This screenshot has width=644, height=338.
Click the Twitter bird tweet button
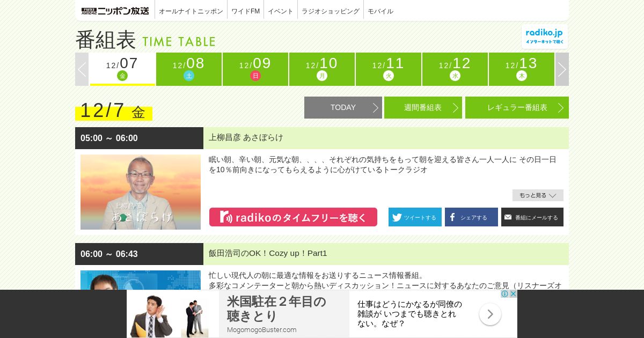point(415,217)
